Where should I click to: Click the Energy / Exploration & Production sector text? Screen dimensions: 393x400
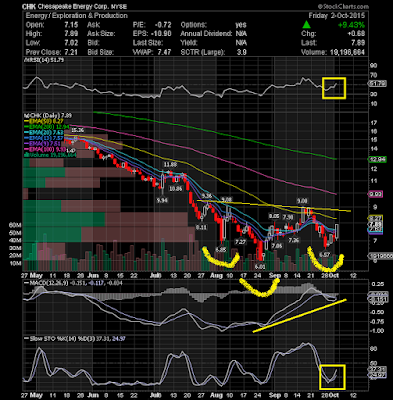click(x=76, y=16)
